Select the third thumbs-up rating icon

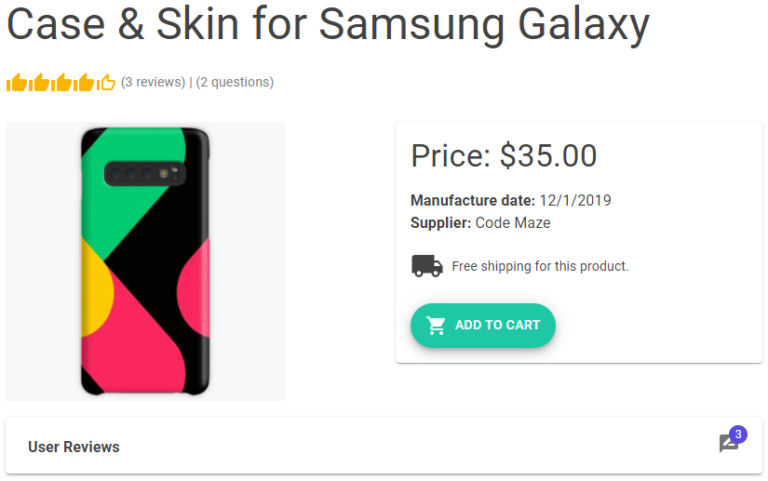click(x=61, y=82)
